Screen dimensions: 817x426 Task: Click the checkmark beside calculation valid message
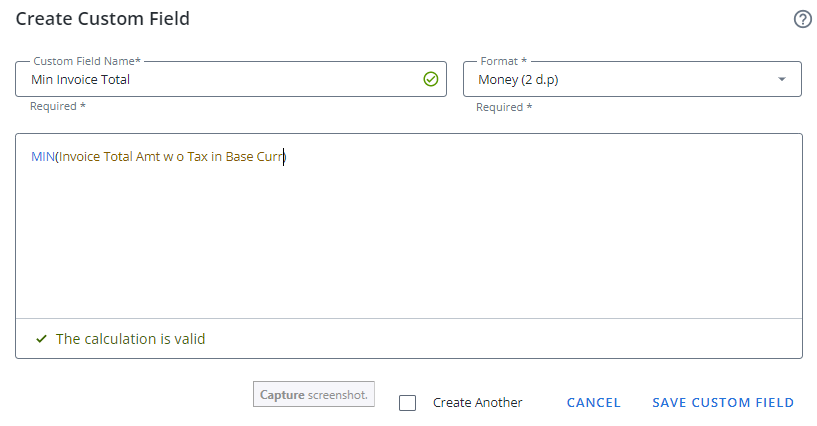(41, 339)
